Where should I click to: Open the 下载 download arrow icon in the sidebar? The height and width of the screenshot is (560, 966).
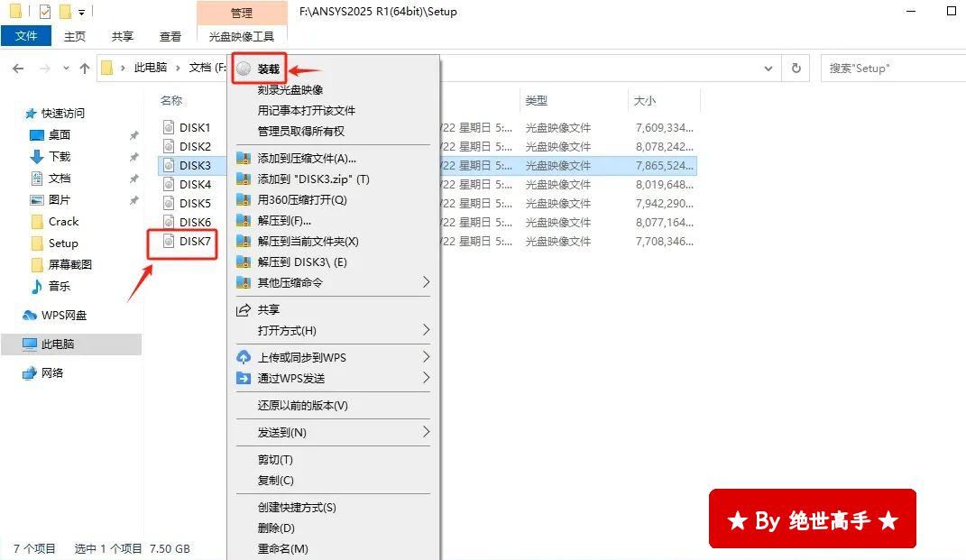pyautogui.click(x=37, y=157)
